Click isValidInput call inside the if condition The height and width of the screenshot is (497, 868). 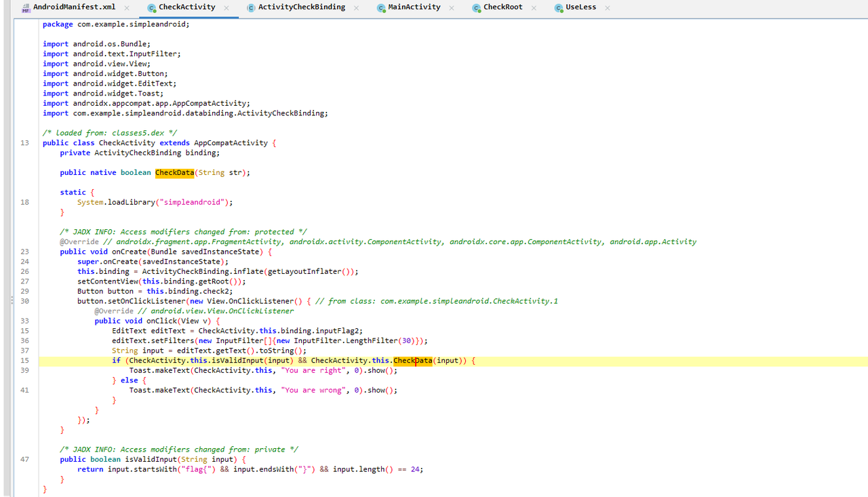point(237,361)
